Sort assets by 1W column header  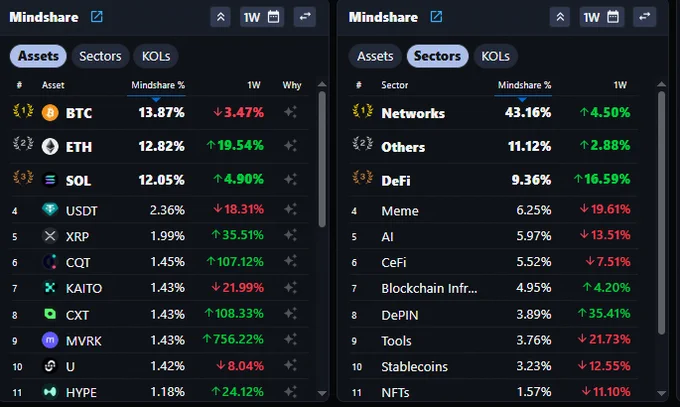tap(254, 85)
